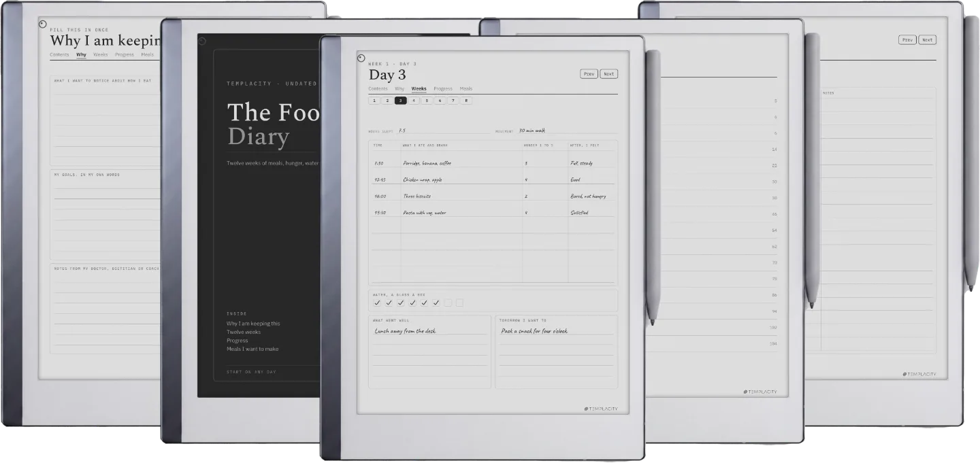Click the Templacity logo on the Day 3 page
980x463 pixels.
(x=601, y=409)
